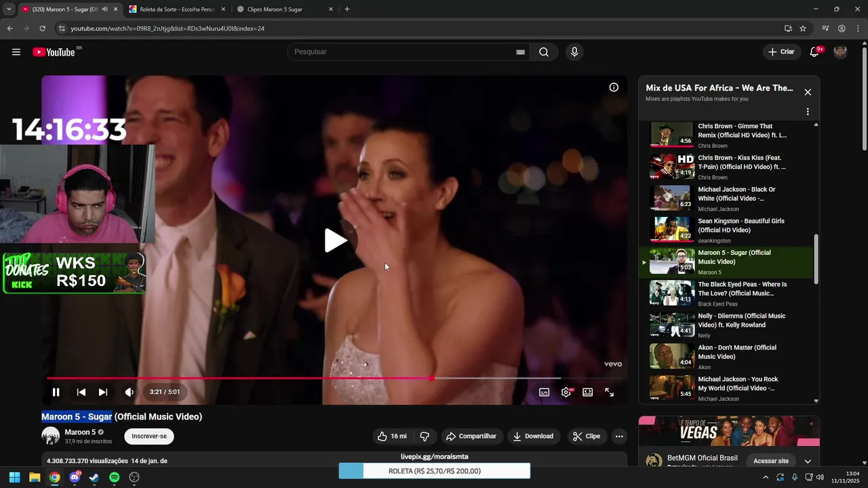This screenshot has height=488, width=868.
Task: Open a new browser tab
Action: click(x=347, y=9)
